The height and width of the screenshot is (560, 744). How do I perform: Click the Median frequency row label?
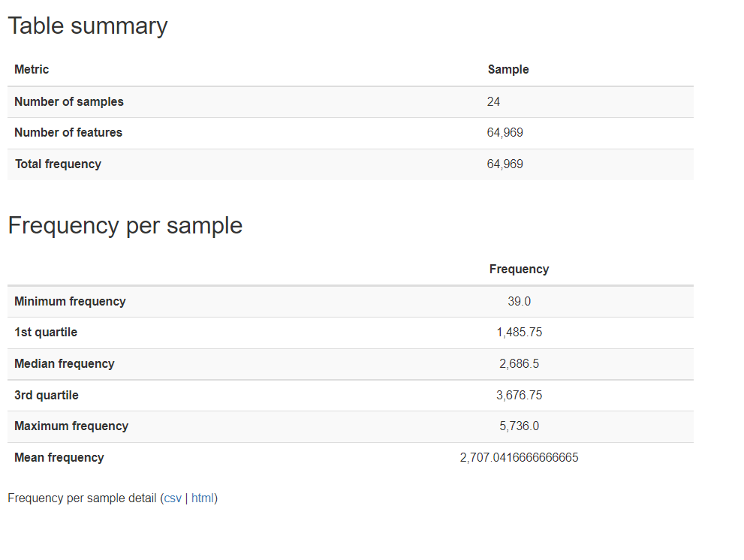pos(65,364)
